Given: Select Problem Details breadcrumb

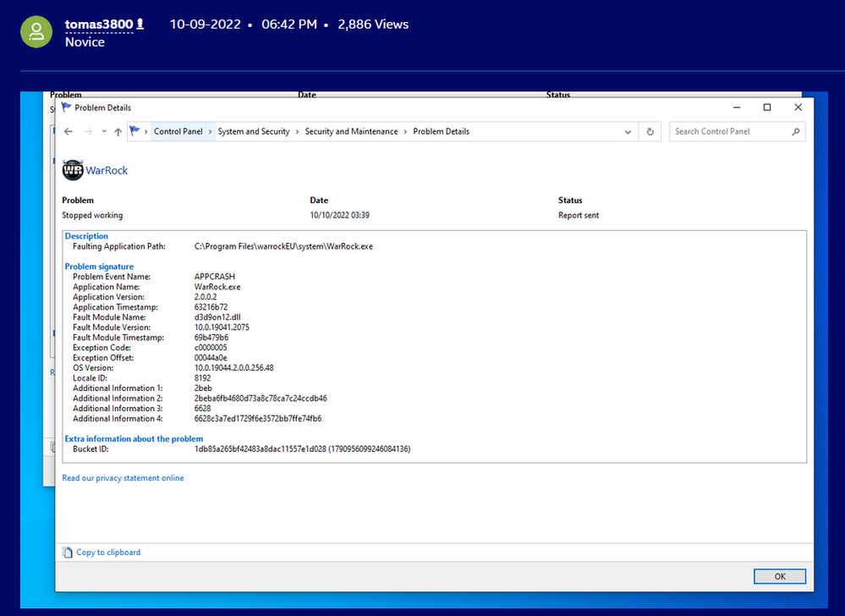Looking at the screenshot, I should (442, 131).
